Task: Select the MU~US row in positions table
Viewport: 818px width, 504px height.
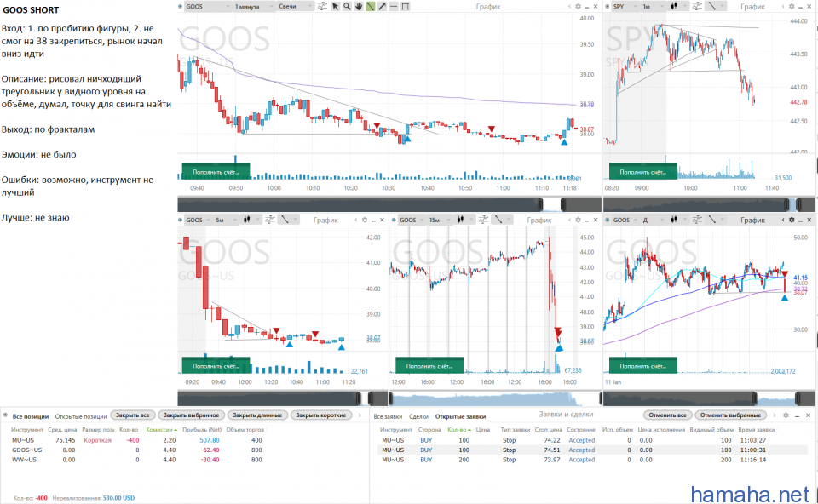Action: tap(138, 440)
